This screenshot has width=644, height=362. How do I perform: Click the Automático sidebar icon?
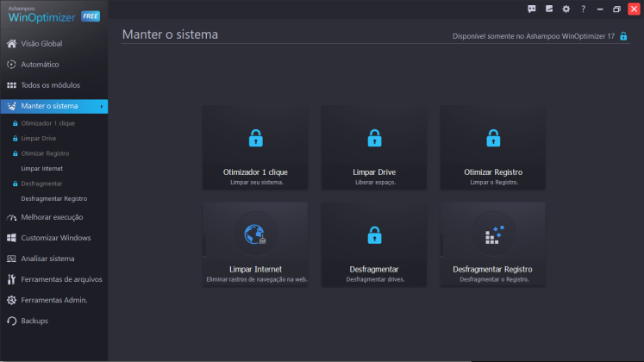tap(11, 65)
